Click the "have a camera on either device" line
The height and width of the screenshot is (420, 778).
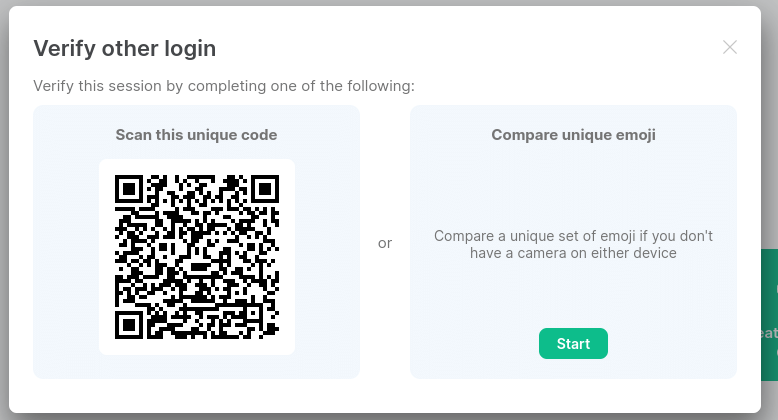573,253
